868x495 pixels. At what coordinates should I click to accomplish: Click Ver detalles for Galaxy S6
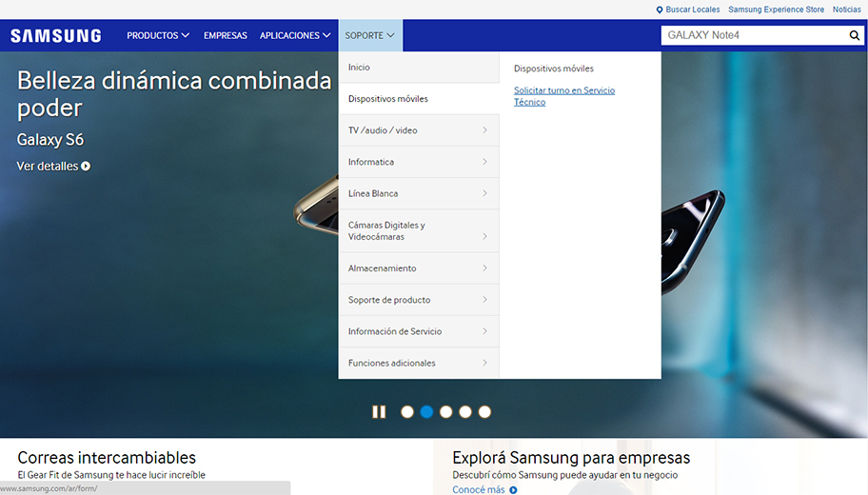[x=48, y=166]
